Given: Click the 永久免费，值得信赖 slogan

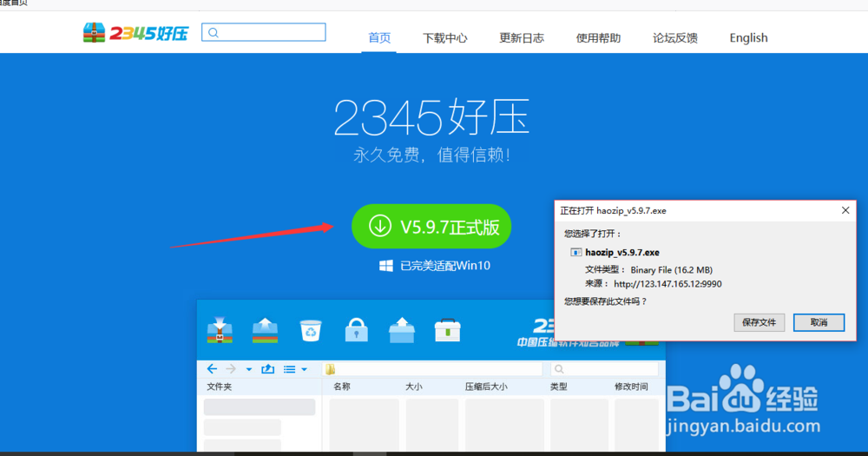Looking at the screenshot, I should pyautogui.click(x=431, y=155).
